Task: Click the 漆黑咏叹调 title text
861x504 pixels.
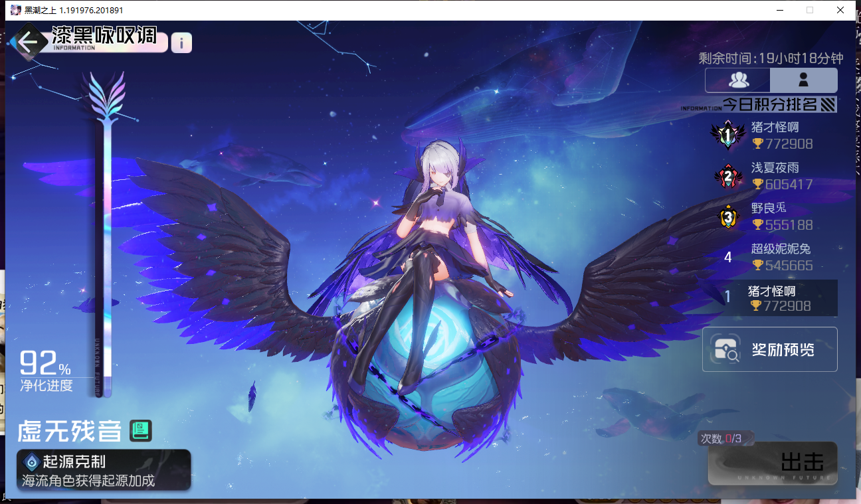Action: coord(104,35)
